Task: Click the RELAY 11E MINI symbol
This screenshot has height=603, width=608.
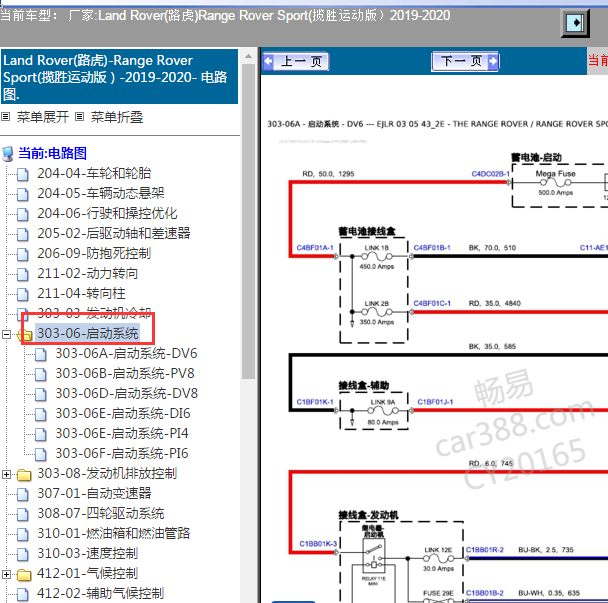Action: pyautogui.click(x=373, y=558)
